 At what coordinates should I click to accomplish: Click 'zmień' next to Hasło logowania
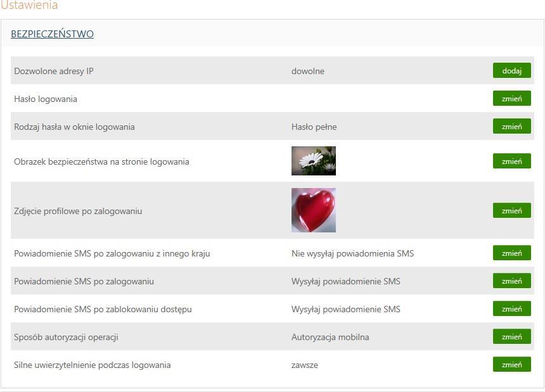(x=511, y=98)
